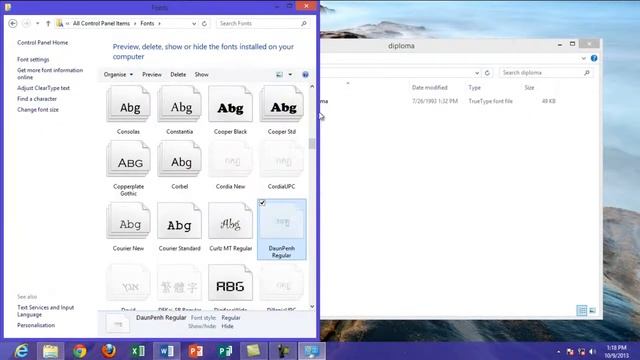640x360 pixels.
Task: Open volume control in system tray
Action: [593, 351]
